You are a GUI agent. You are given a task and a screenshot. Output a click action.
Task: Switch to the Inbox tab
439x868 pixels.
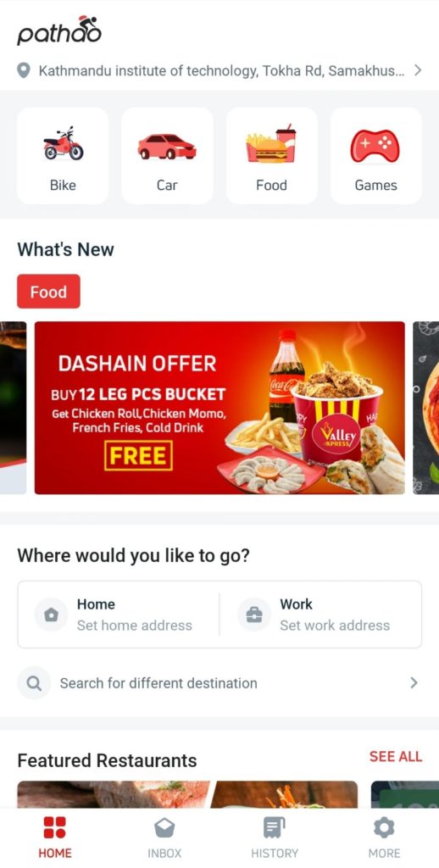(x=164, y=838)
